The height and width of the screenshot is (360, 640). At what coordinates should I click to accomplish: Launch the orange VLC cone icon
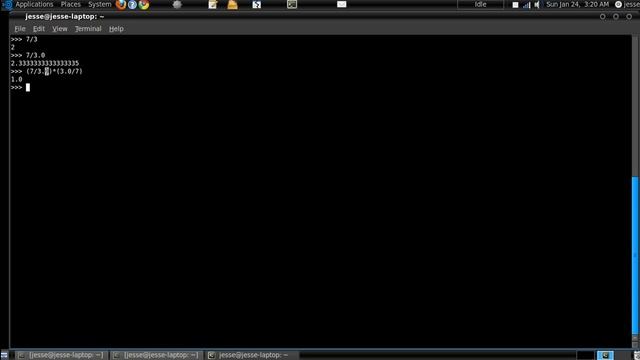coord(232,4)
